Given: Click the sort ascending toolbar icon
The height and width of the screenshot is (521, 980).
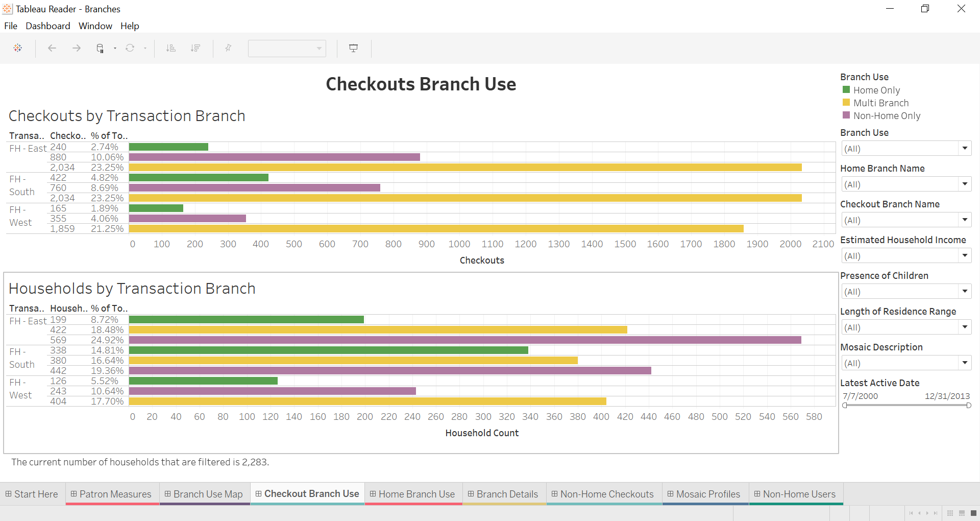Looking at the screenshot, I should click(x=171, y=48).
